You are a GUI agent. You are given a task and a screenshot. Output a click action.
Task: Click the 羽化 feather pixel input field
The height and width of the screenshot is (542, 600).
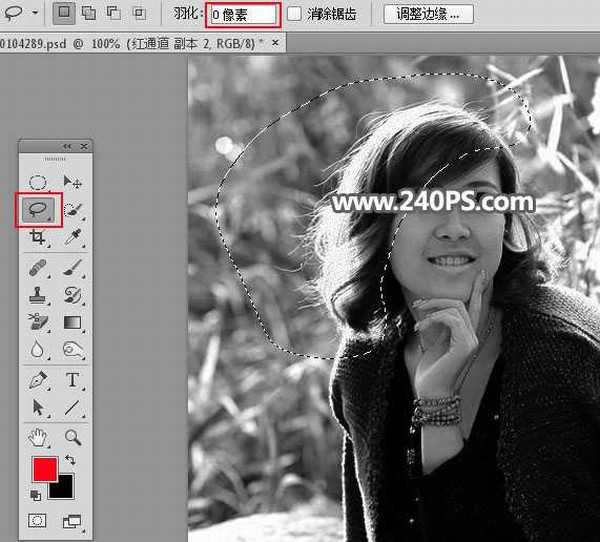click(x=241, y=15)
